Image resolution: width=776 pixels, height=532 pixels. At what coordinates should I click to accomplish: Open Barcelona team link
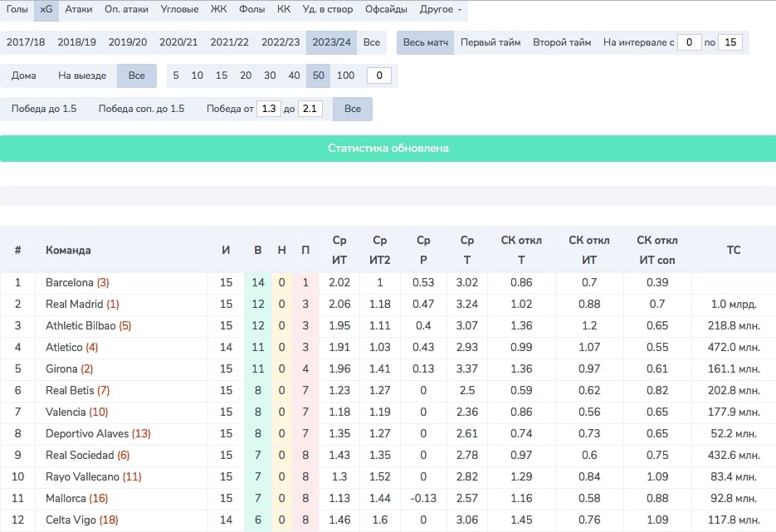click(x=69, y=282)
